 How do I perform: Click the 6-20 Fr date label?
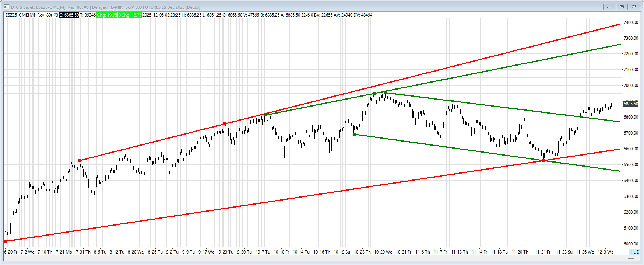11,252
